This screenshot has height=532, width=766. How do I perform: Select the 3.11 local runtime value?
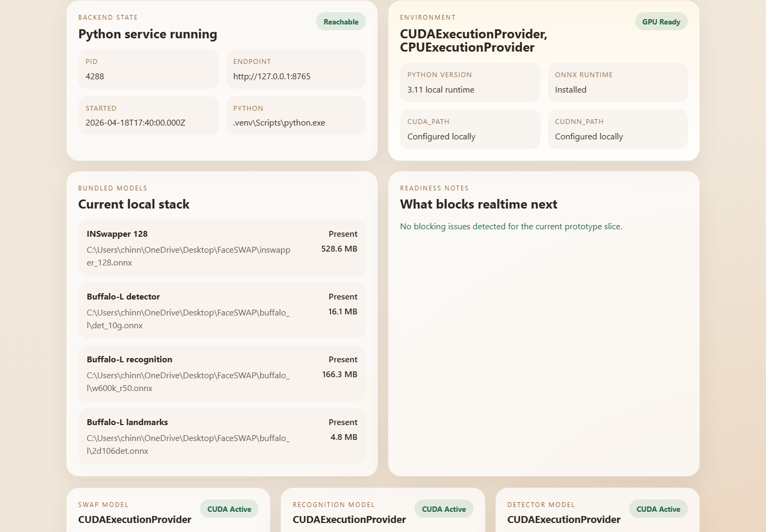(441, 90)
